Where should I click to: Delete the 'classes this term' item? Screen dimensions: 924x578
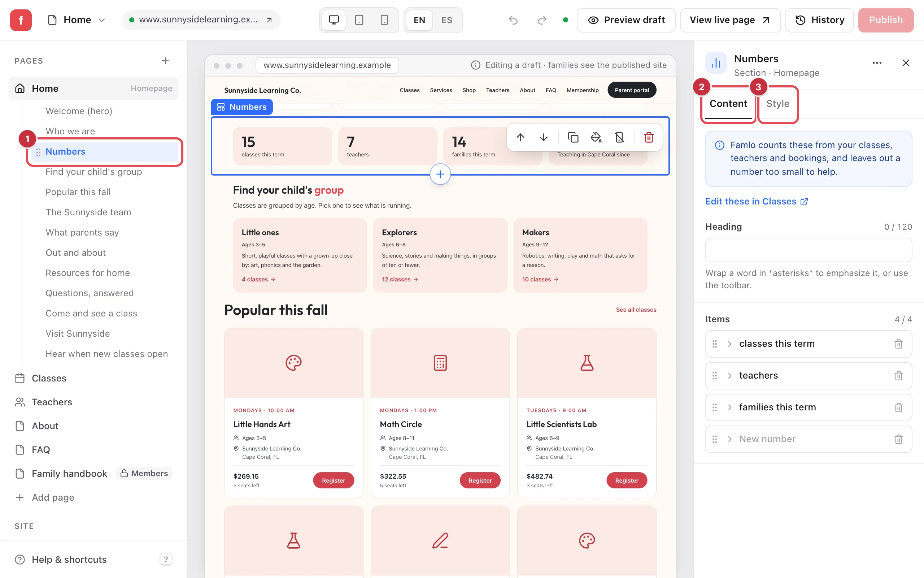click(898, 344)
